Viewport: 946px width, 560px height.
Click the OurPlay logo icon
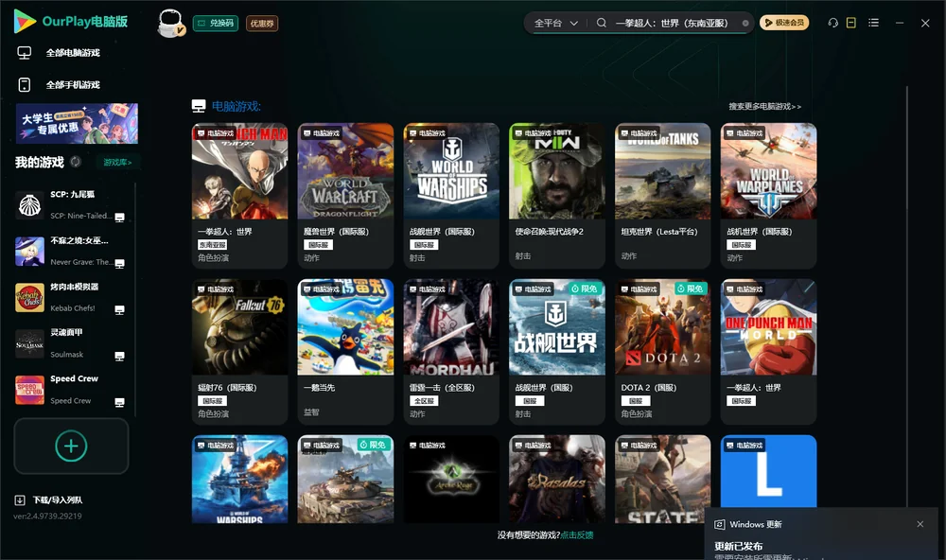25,21
